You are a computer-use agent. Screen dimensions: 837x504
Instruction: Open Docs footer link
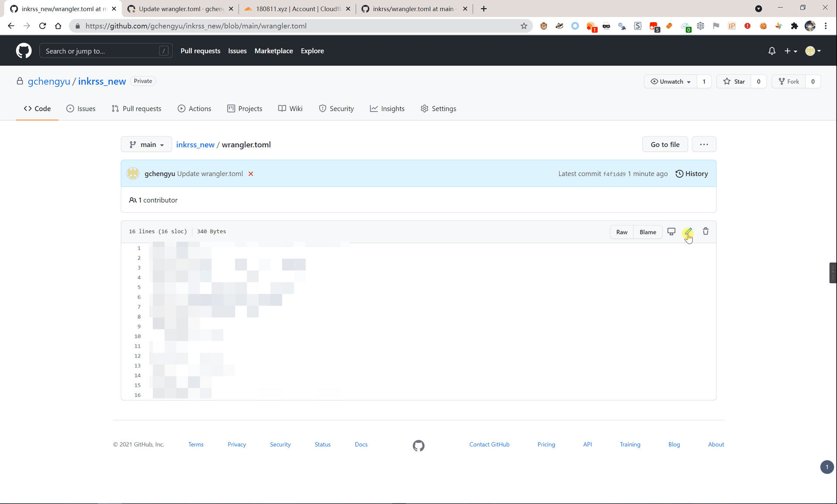[x=361, y=444]
